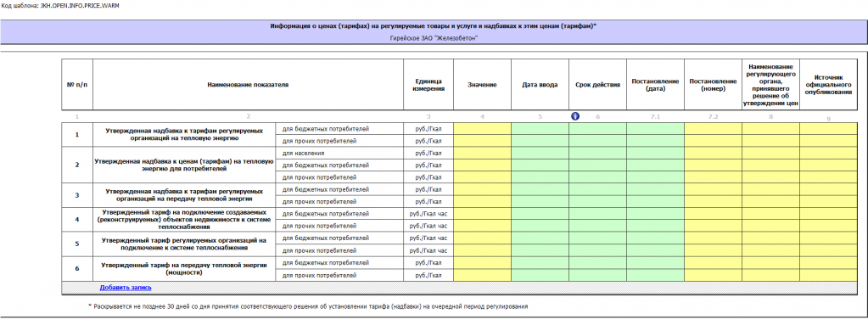Click the 'Постановление (номер)' column header
This screenshot has width=868, height=325.
pos(713,85)
